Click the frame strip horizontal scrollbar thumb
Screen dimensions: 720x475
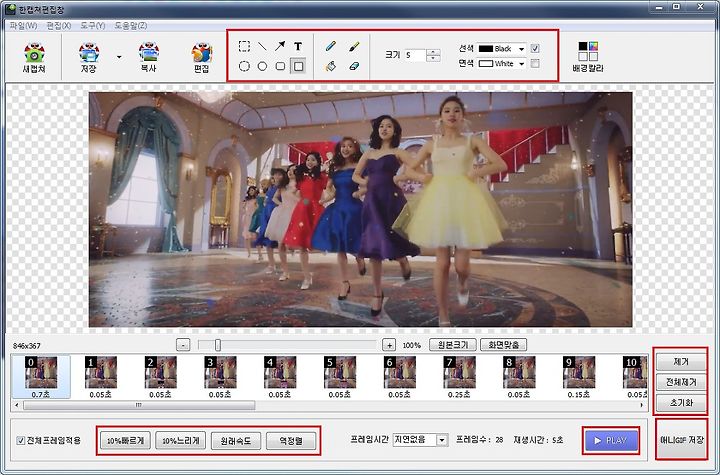[x=139, y=405]
